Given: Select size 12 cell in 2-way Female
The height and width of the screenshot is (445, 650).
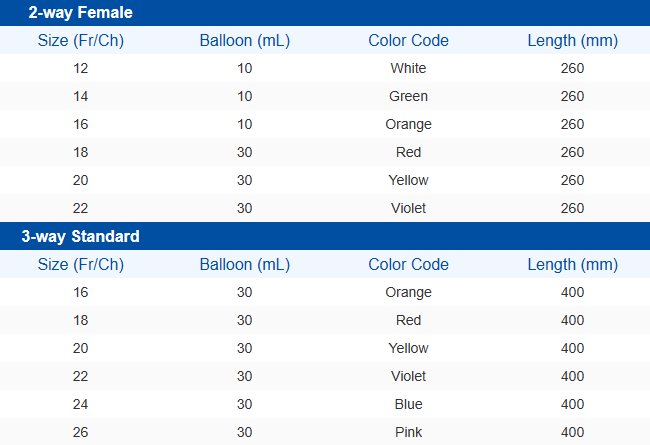Looking at the screenshot, I should point(81,69).
